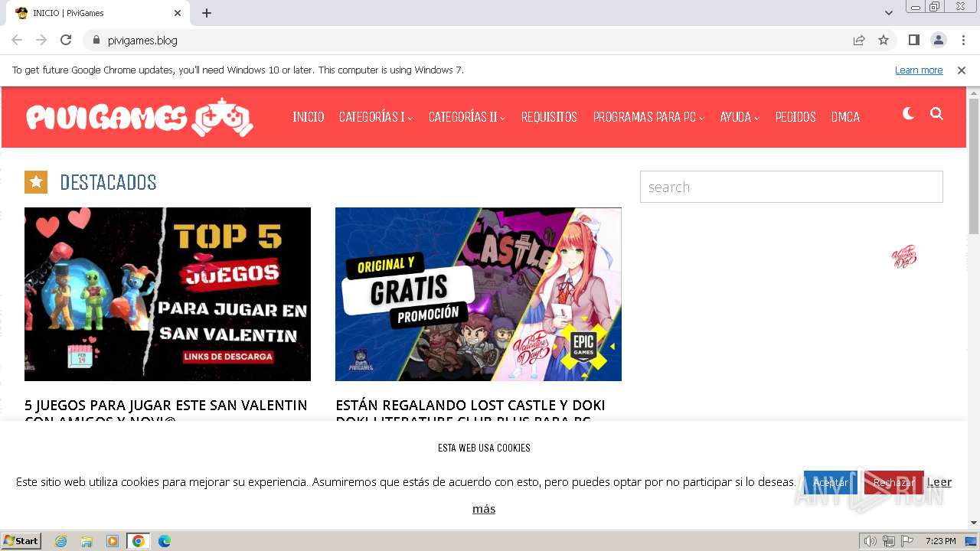
Task: Expand AYUDA dropdown menu
Action: click(740, 117)
